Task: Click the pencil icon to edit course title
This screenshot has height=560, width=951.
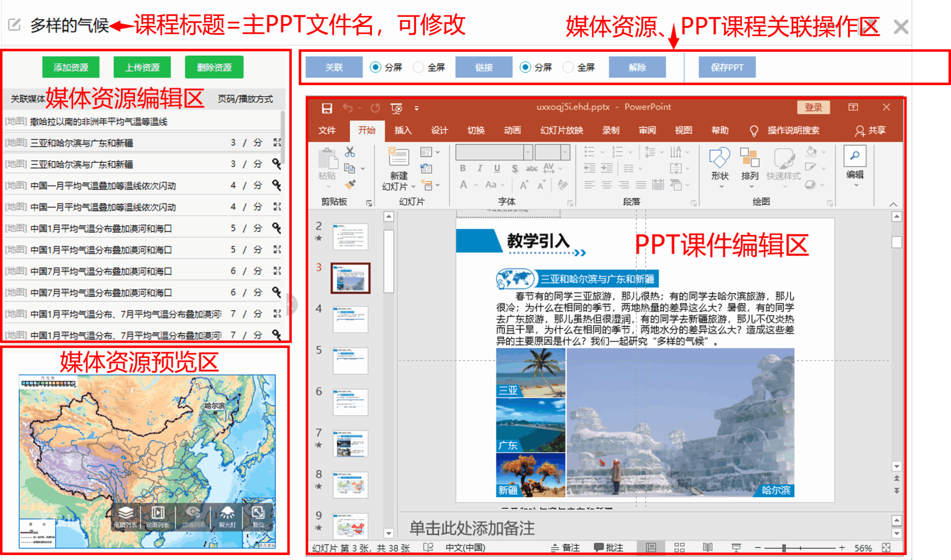Action: 14,24
